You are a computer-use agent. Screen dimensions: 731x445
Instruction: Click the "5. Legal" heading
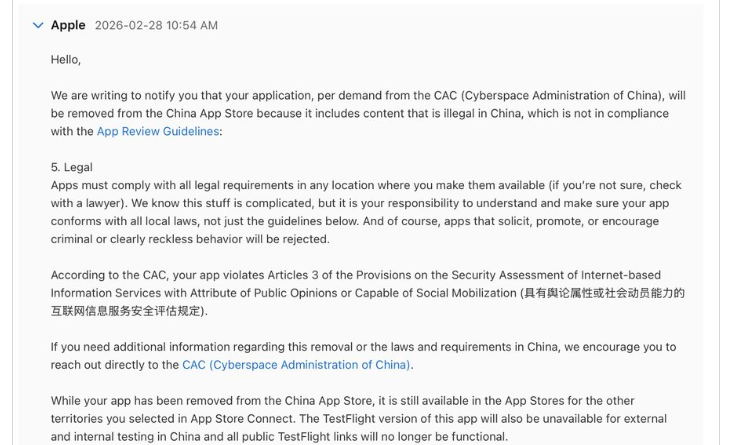[x=72, y=167]
